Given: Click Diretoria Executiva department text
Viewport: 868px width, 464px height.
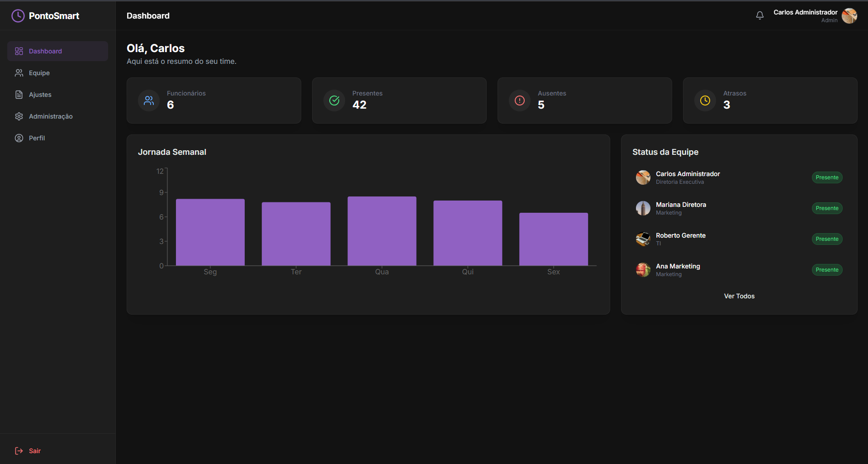Looking at the screenshot, I should (x=680, y=182).
